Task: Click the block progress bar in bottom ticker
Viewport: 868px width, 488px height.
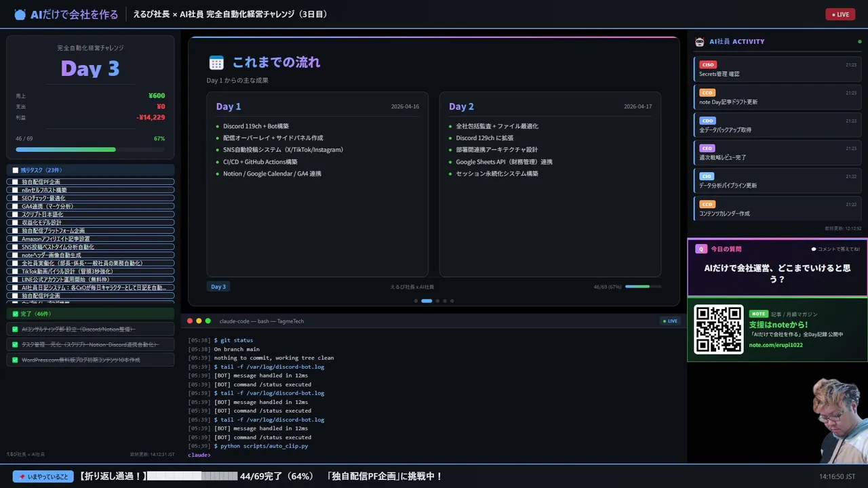Action: pyautogui.click(x=192, y=476)
